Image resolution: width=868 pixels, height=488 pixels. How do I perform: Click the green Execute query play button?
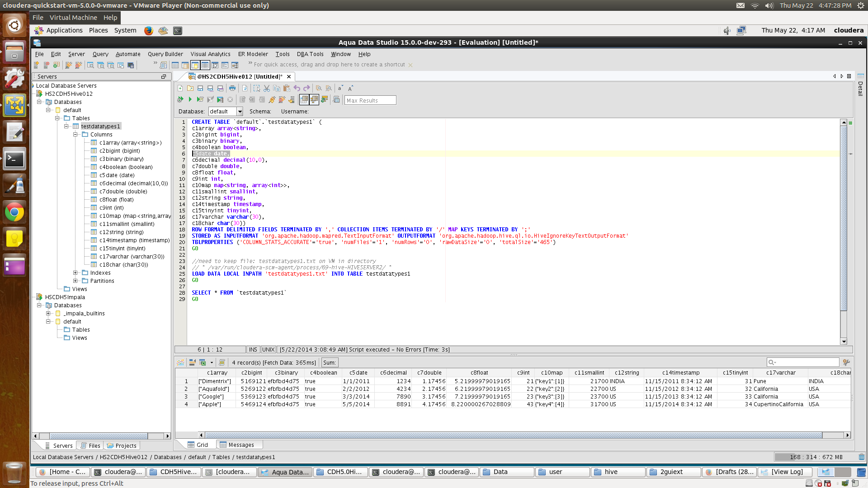[x=190, y=99]
